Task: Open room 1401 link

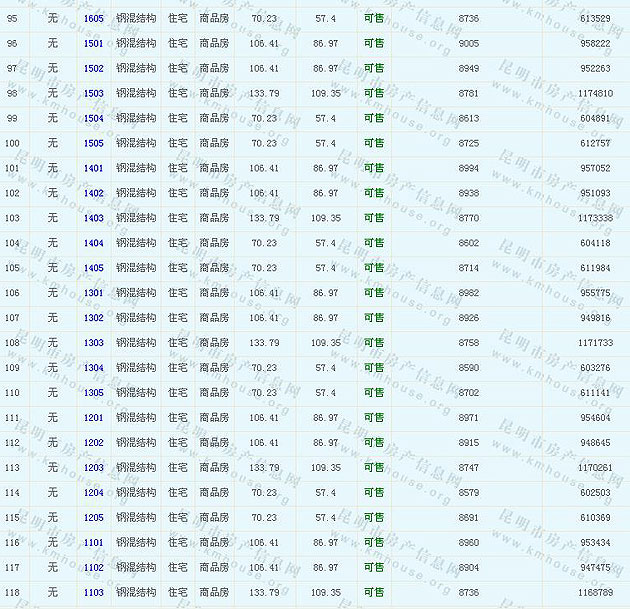Action: tap(93, 168)
